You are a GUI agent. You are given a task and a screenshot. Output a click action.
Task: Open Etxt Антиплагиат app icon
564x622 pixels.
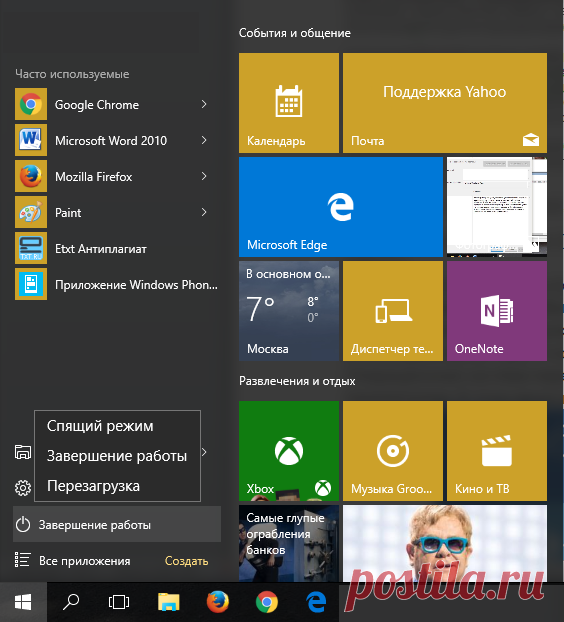(31, 248)
